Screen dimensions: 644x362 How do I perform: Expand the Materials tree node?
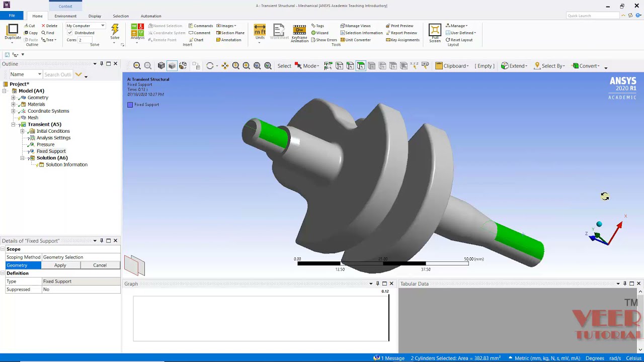pos(13,104)
